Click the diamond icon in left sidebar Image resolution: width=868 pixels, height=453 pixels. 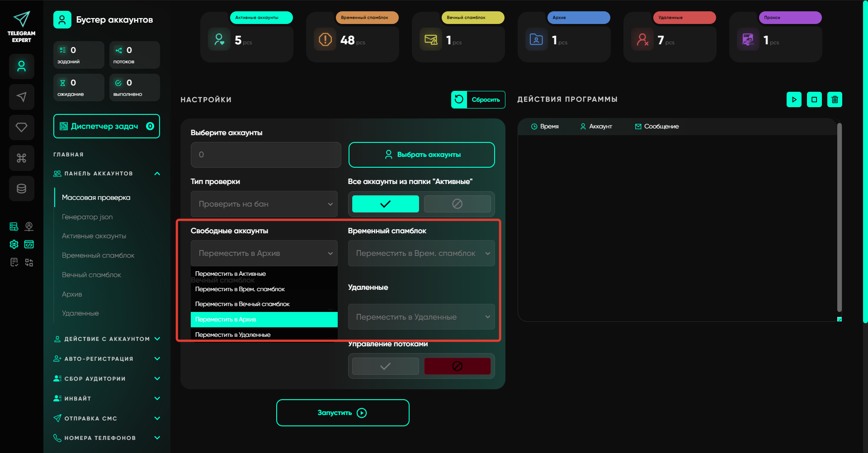(x=21, y=127)
